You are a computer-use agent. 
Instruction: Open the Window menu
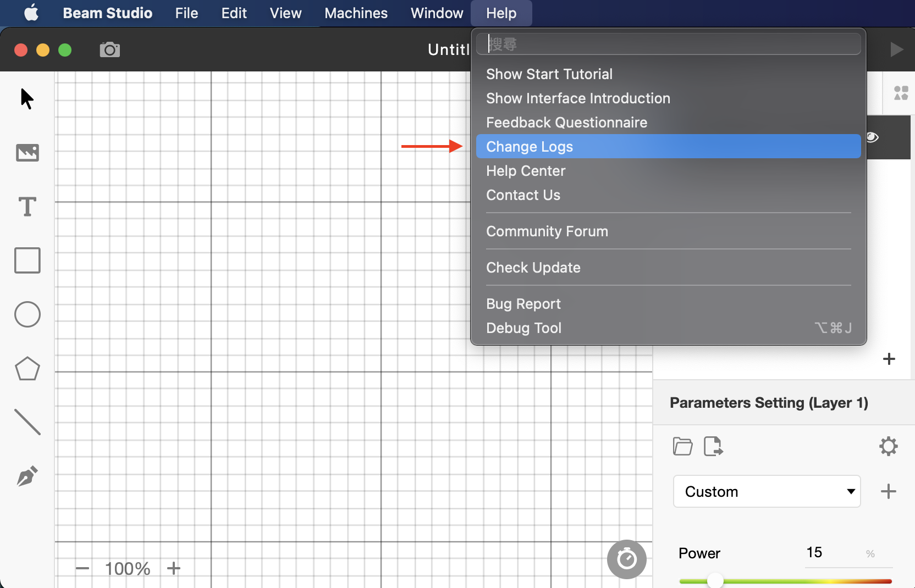coord(437,13)
